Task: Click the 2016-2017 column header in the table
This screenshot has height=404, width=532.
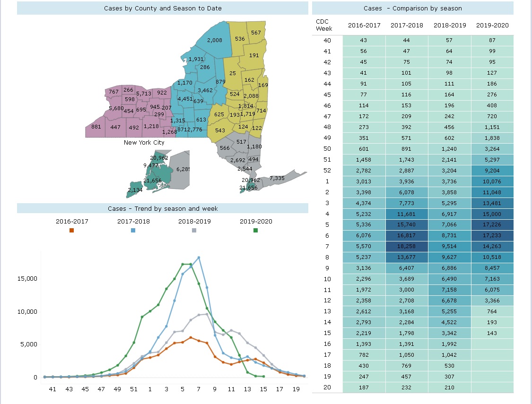Action: (x=364, y=25)
